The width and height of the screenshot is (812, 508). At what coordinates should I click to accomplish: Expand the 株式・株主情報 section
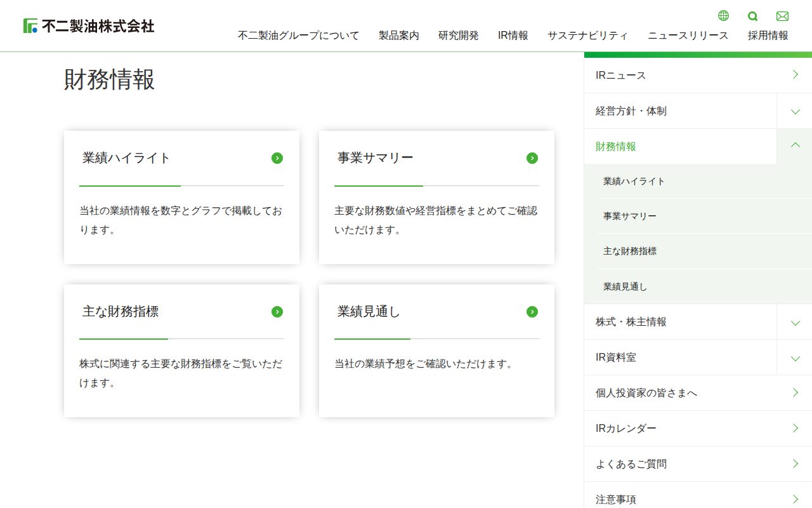tap(795, 322)
